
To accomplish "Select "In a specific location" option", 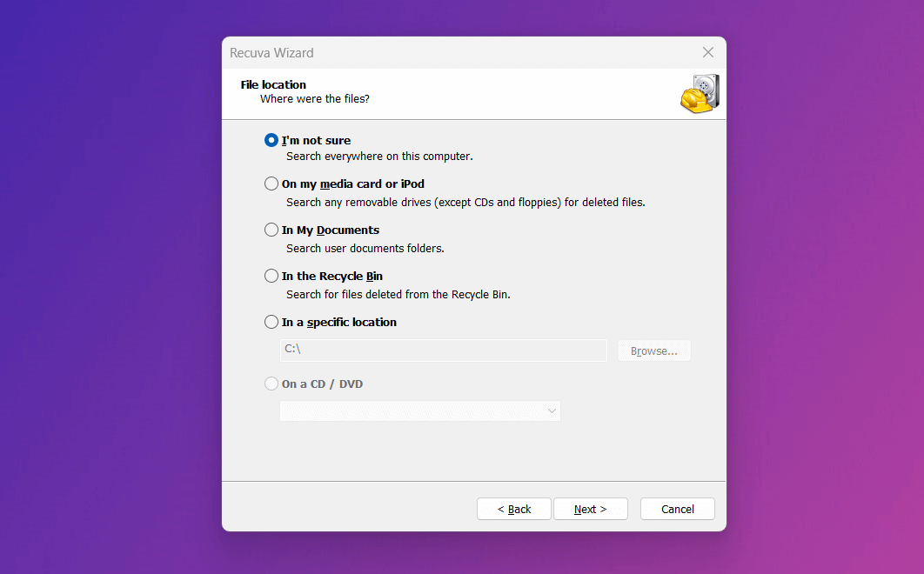I will coord(271,322).
